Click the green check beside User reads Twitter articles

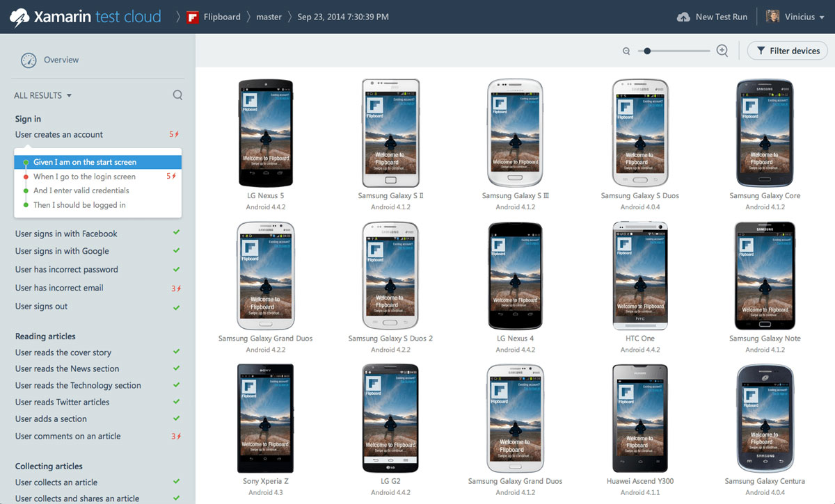[176, 402]
